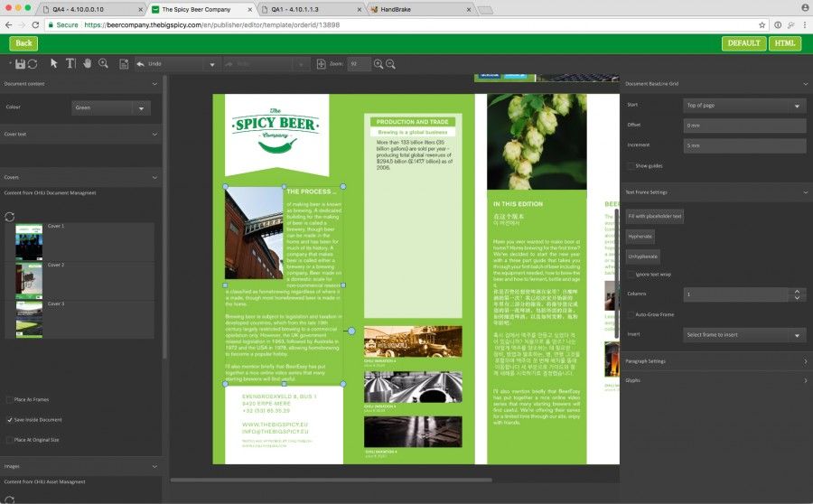Viewport: 813px width, 504px height.
Task: Click the green Back button
Action: pyautogui.click(x=23, y=43)
